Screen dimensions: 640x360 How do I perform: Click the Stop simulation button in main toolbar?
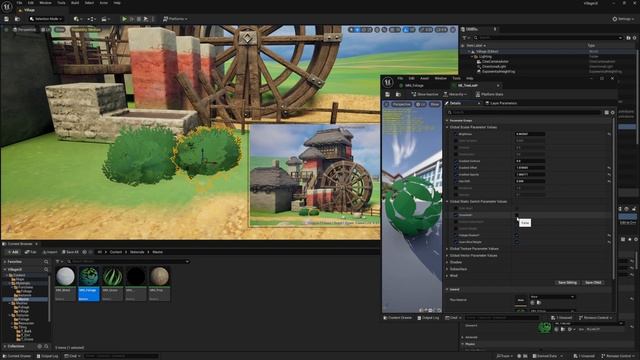click(x=139, y=19)
